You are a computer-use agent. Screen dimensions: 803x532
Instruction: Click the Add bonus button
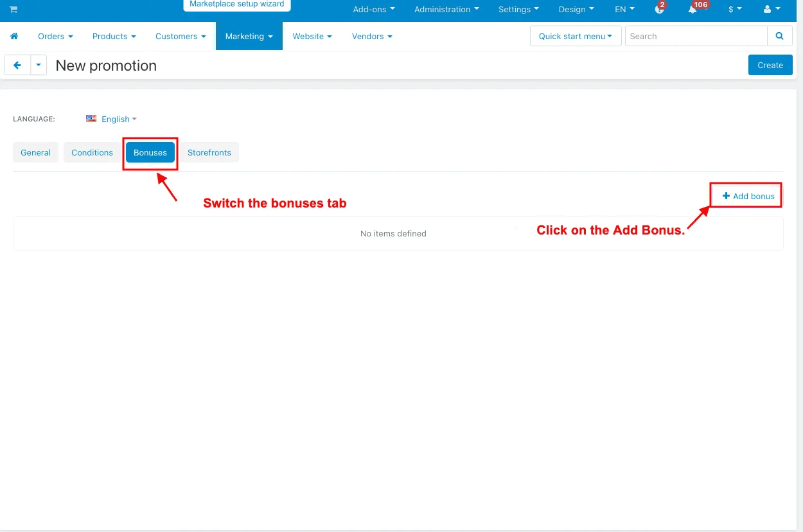pos(748,196)
